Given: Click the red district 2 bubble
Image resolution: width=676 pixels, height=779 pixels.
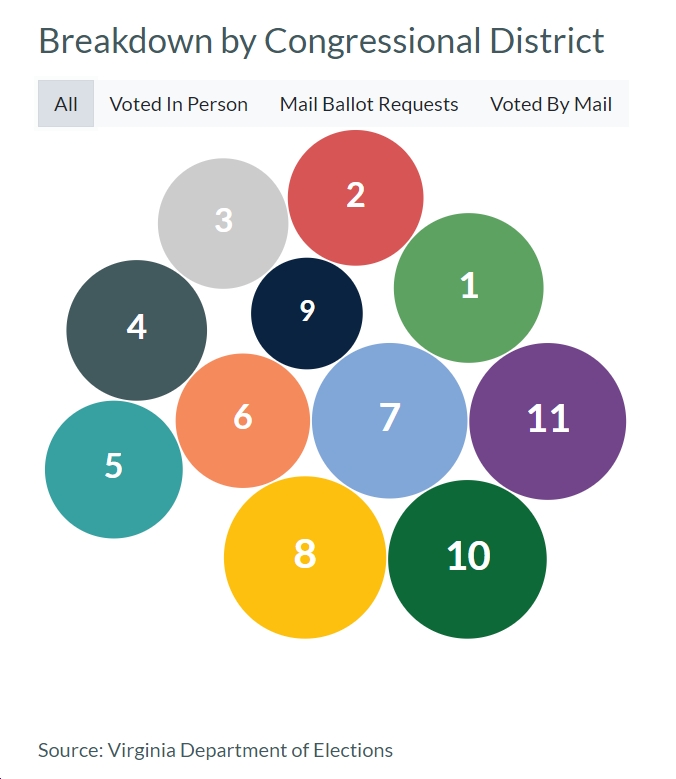Looking at the screenshot, I should [356, 198].
